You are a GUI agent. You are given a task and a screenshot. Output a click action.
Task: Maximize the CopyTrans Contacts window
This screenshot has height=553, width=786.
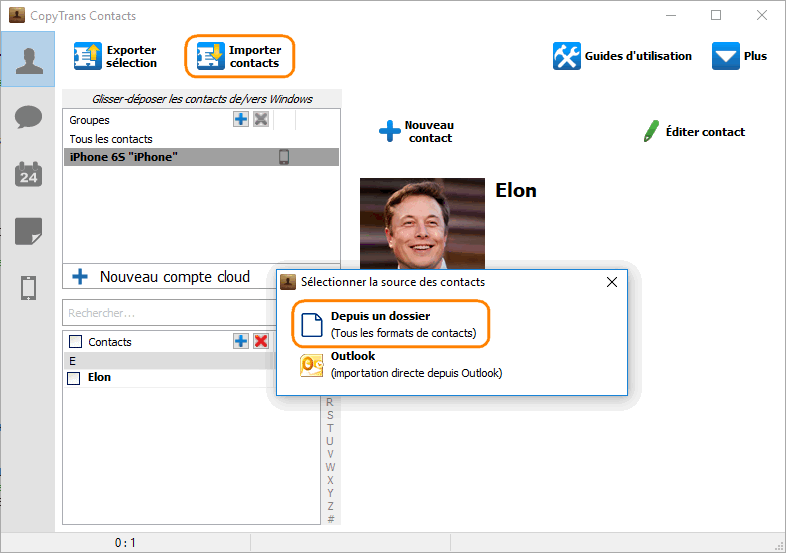(x=716, y=15)
